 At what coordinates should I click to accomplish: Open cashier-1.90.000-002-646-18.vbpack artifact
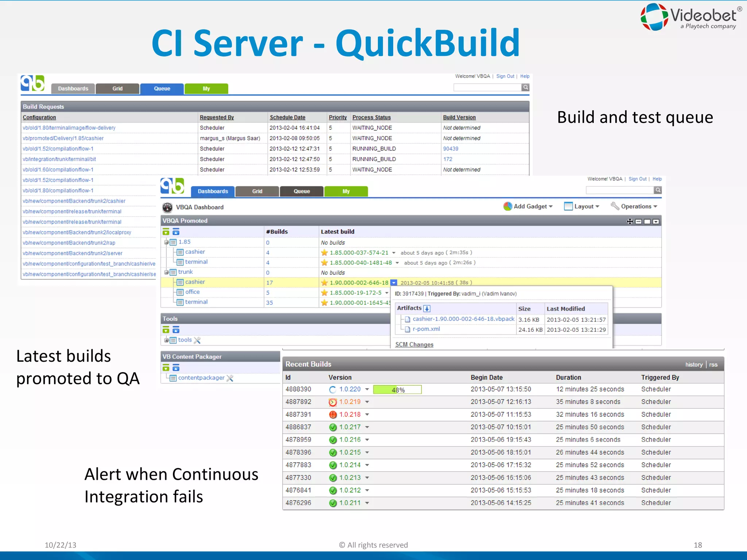[x=463, y=319]
